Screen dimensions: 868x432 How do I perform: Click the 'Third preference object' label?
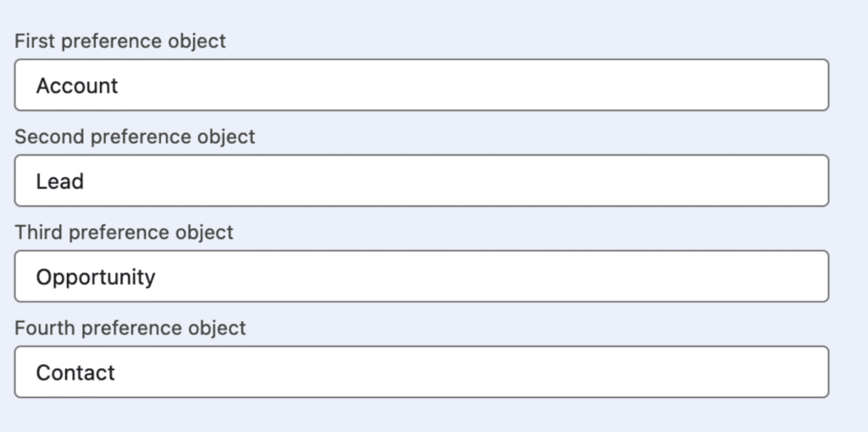[x=124, y=232]
